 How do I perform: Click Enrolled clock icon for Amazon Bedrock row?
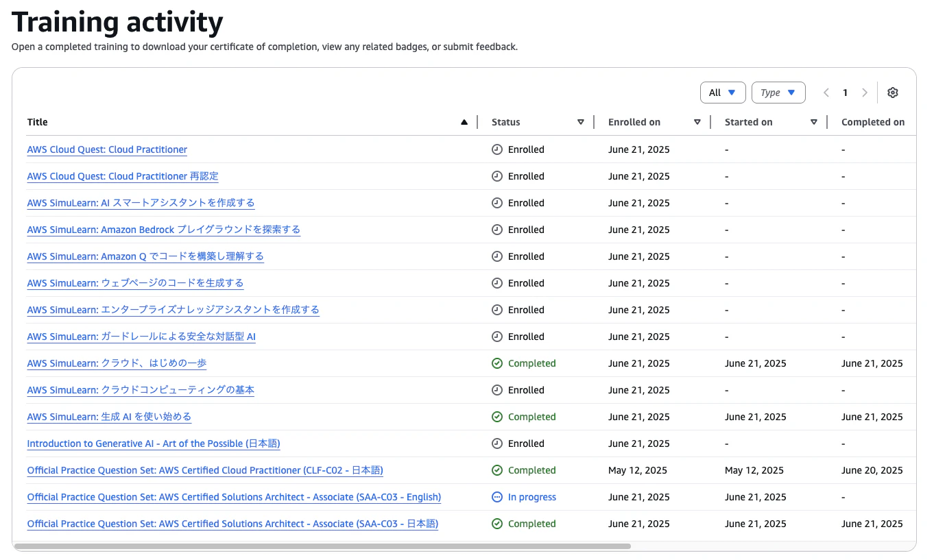[x=497, y=230]
